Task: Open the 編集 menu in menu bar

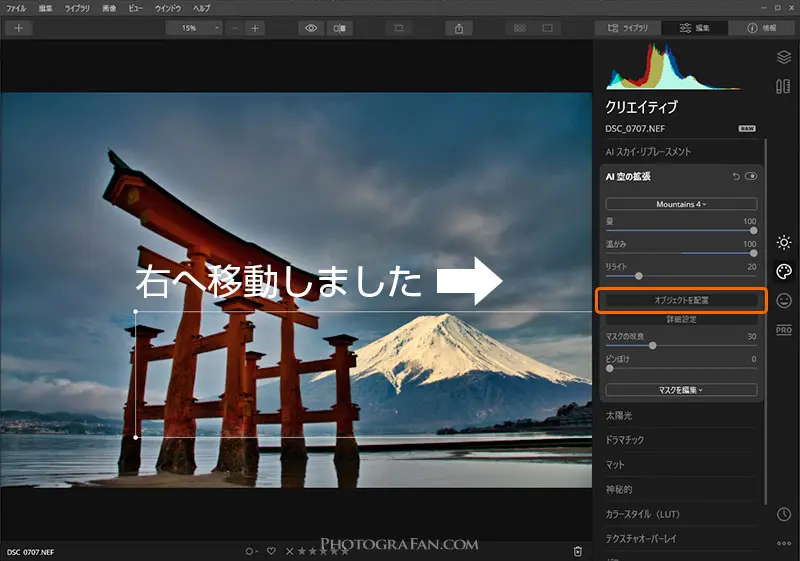Action: (x=45, y=8)
